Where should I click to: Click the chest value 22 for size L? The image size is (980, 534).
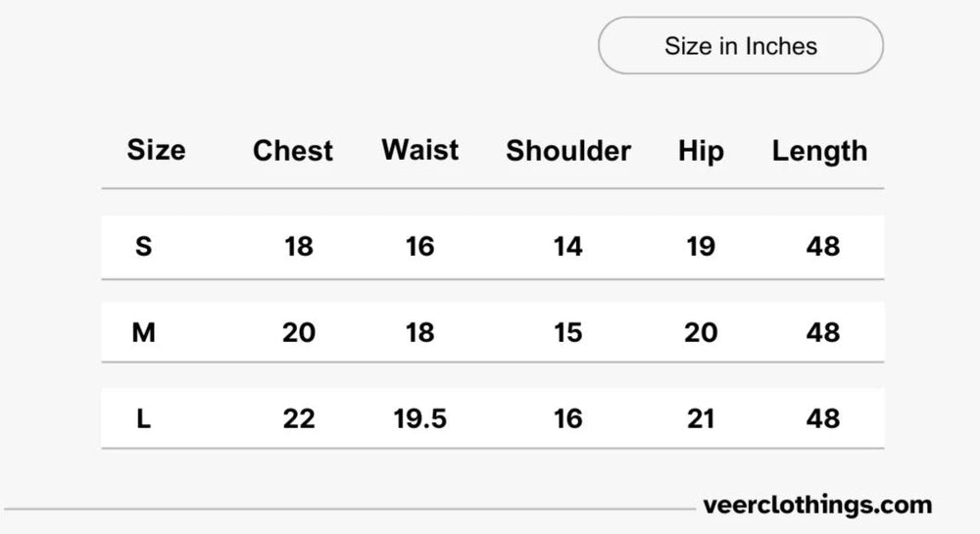point(299,419)
